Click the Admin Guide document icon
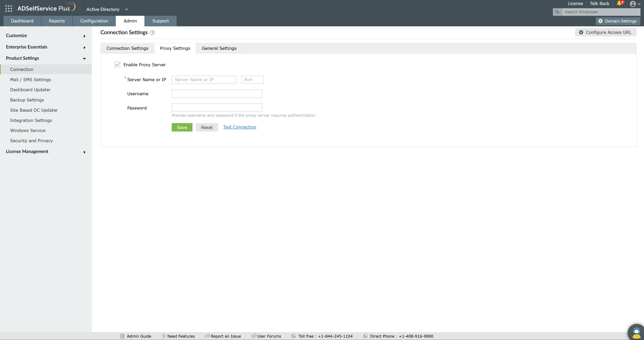Image resolution: width=644 pixels, height=340 pixels. (122, 336)
